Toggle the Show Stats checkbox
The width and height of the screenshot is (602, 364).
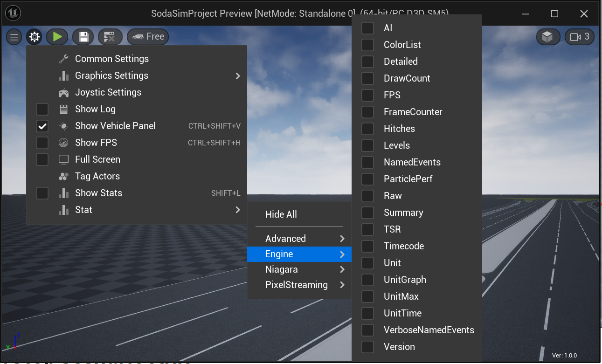pos(42,193)
